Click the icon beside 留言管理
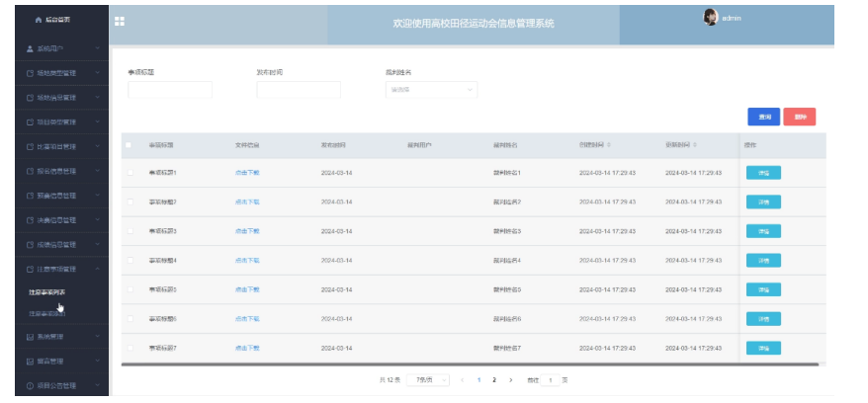This screenshot has width=868, height=403. tap(30, 362)
